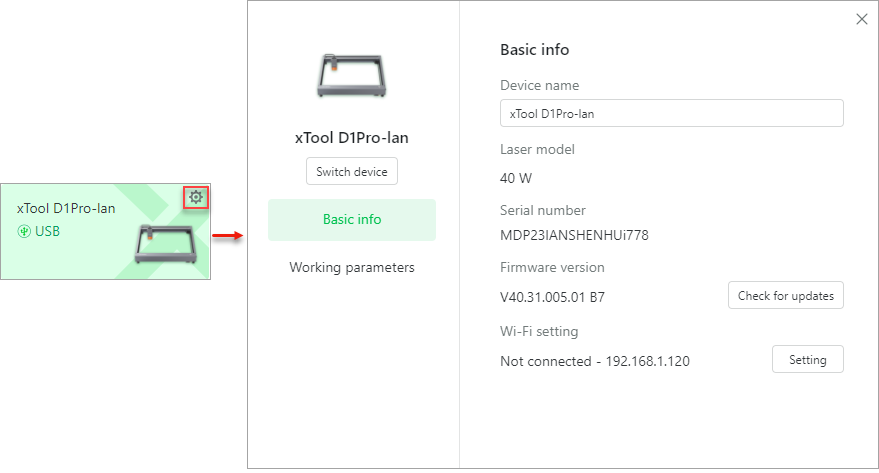This screenshot has height=473, width=879.
Task: Click the xTool D1Pro-lan name on device card
Action: tap(66, 208)
